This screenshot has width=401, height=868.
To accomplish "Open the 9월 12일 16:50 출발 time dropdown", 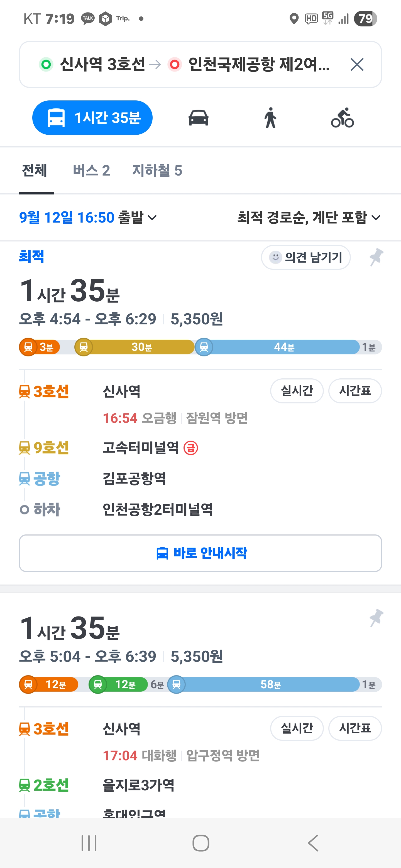I will (88, 218).
